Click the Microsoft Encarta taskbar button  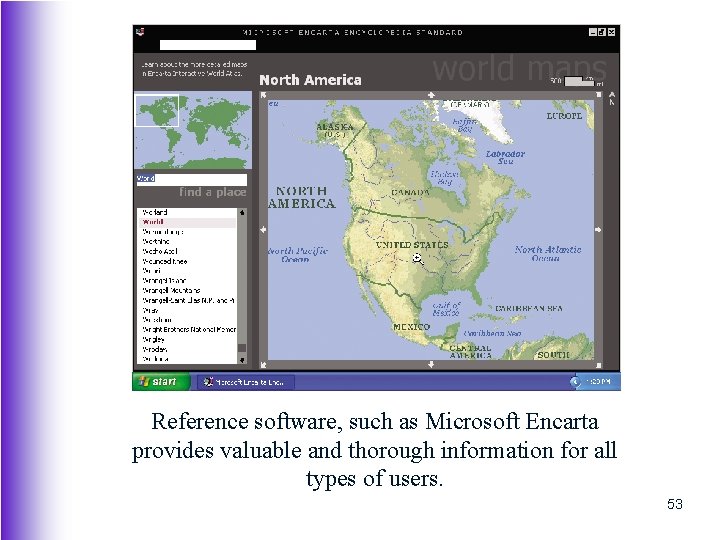(246, 382)
